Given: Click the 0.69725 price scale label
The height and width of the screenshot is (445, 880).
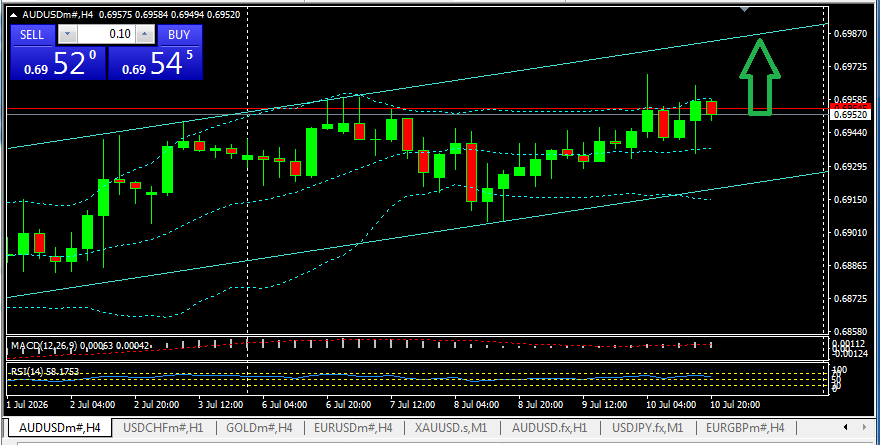Looking at the screenshot, I should point(851,67).
